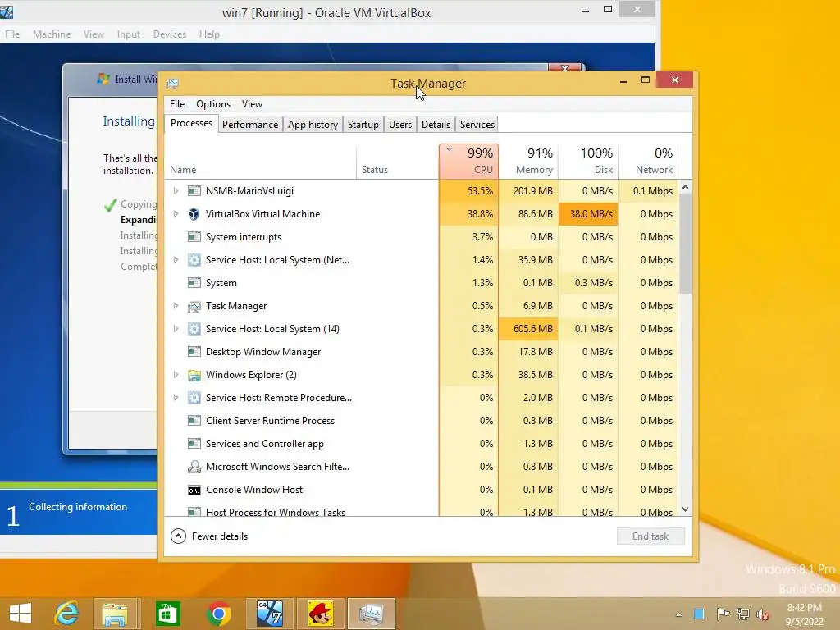Select the 605.6 MB memory cell

coord(528,329)
